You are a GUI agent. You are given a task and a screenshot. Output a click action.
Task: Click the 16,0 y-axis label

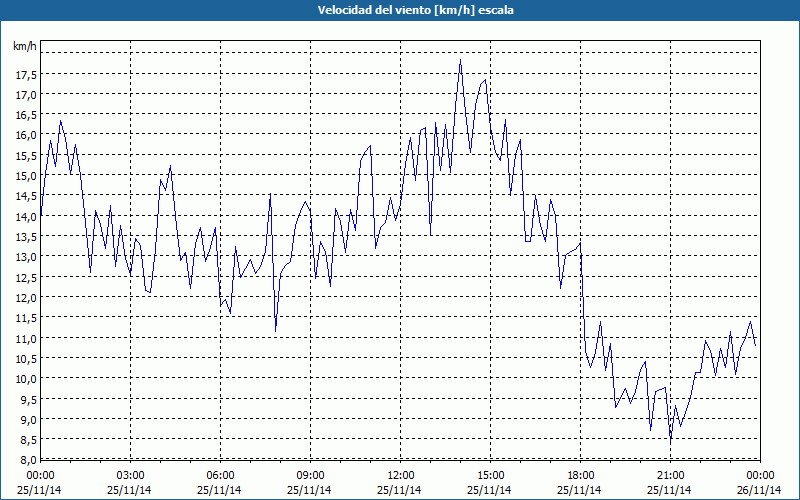(x=26, y=136)
